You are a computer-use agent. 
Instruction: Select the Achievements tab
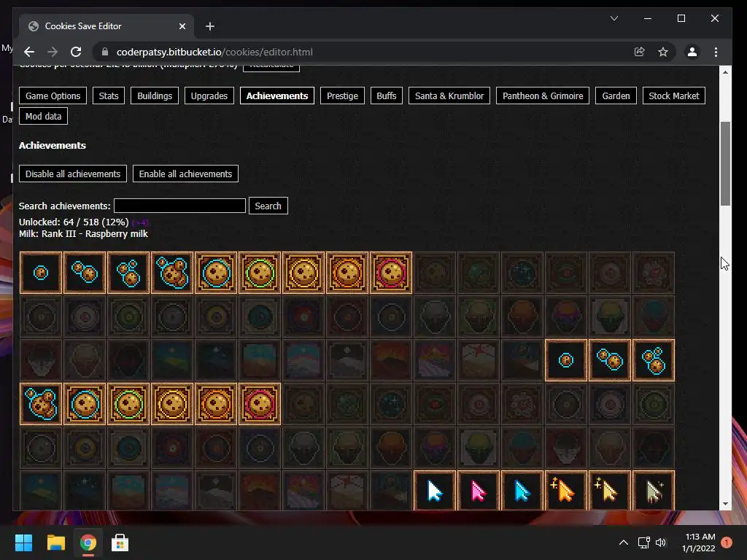(x=277, y=96)
